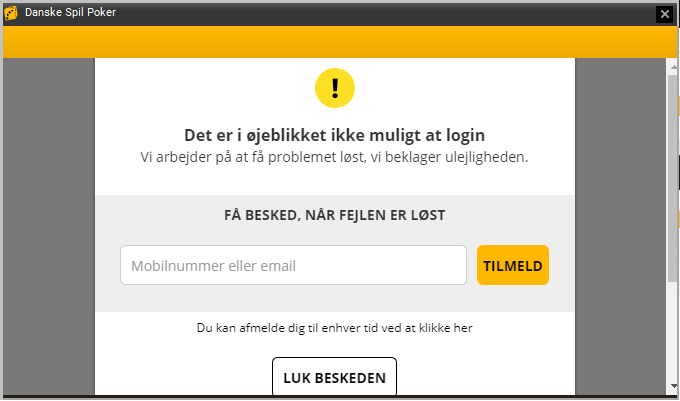The image size is (680, 401).
Task: Click the gray overlay left of the dialog
Action: pos(49,226)
